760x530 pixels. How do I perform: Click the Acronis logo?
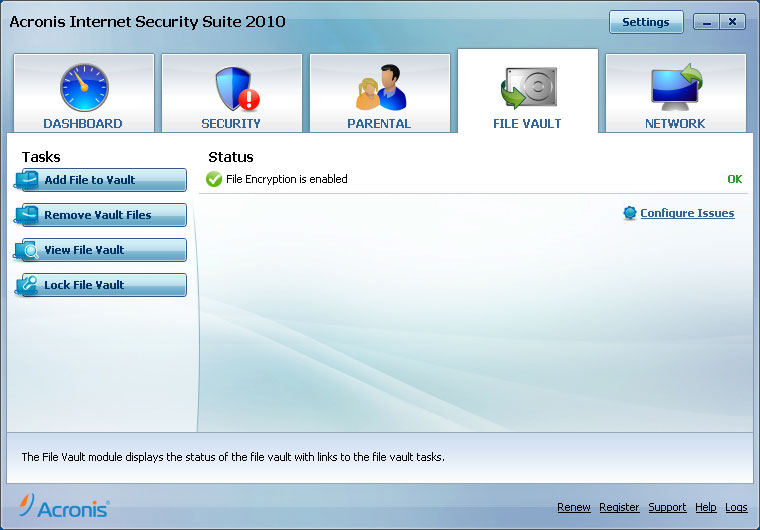[64, 506]
